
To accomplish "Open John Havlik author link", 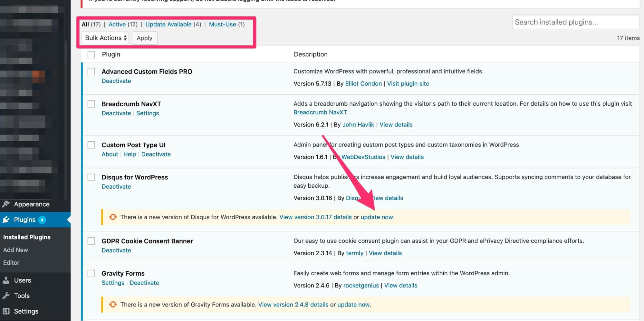I will 358,125.
